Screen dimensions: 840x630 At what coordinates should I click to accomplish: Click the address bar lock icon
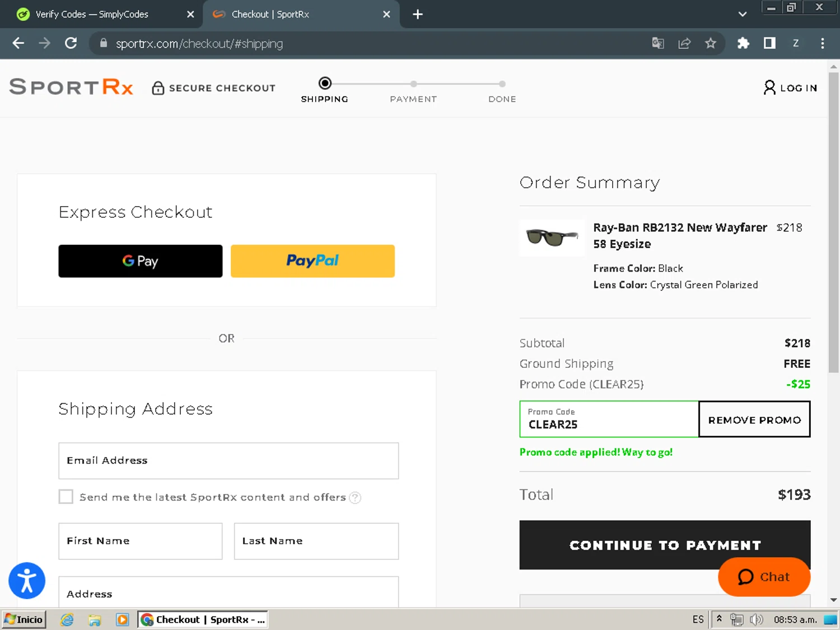[x=103, y=43]
